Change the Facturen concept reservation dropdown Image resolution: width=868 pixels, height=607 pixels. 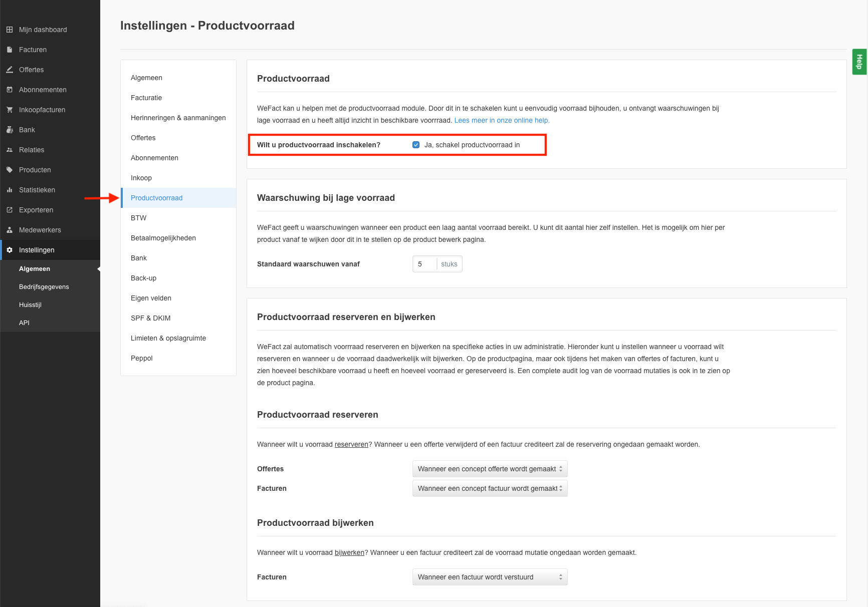click(489, 488)
